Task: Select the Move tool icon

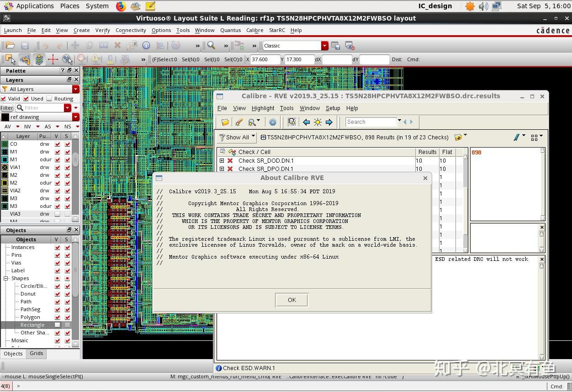Action: point(75,46)
